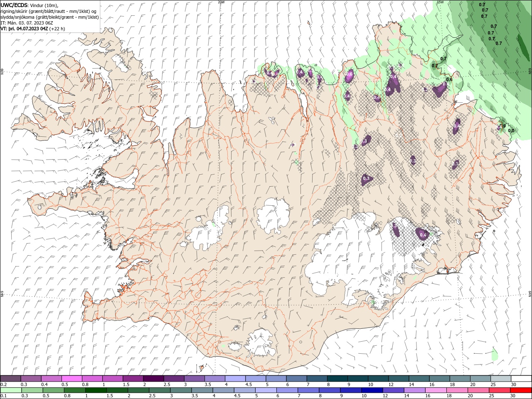This screenshot has height=399, width=532.
Task: Click the 0.5 value beside the east coast 0.9
Action: point(511,131)
